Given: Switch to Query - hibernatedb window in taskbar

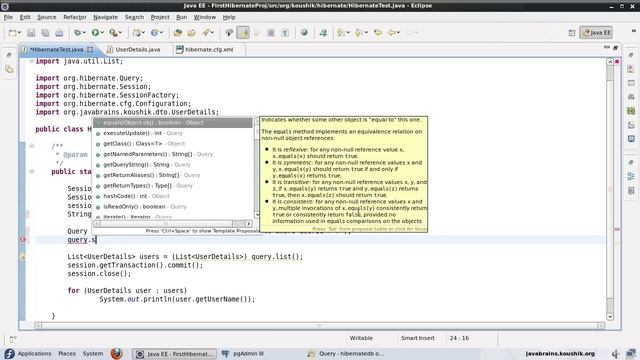Looking at the screenshot, I should [x=346, y=353].
